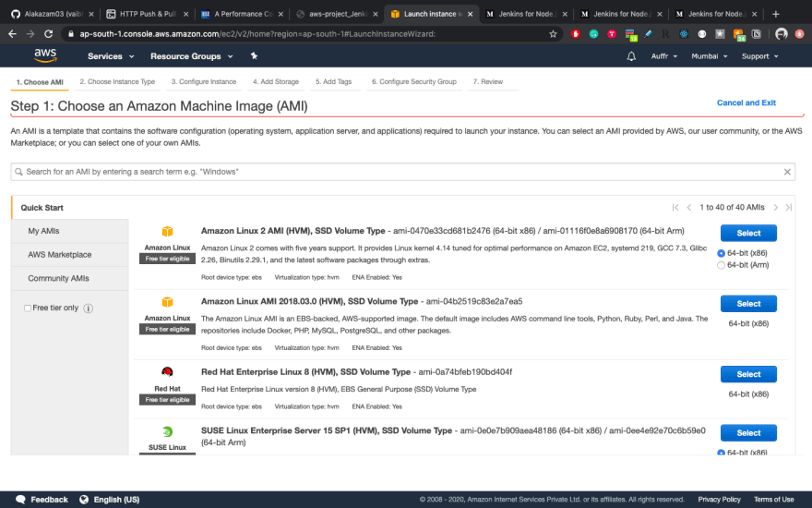
Task: Bookmark page with the star icon in address bar
Action: [x=553, y=33]
